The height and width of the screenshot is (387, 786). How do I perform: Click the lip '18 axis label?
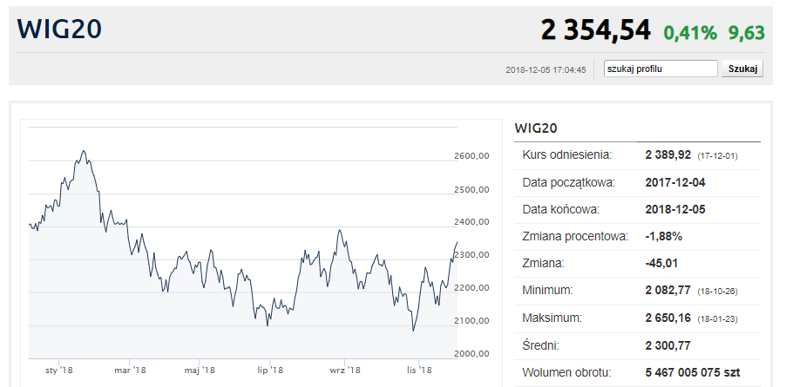[270, 370]
